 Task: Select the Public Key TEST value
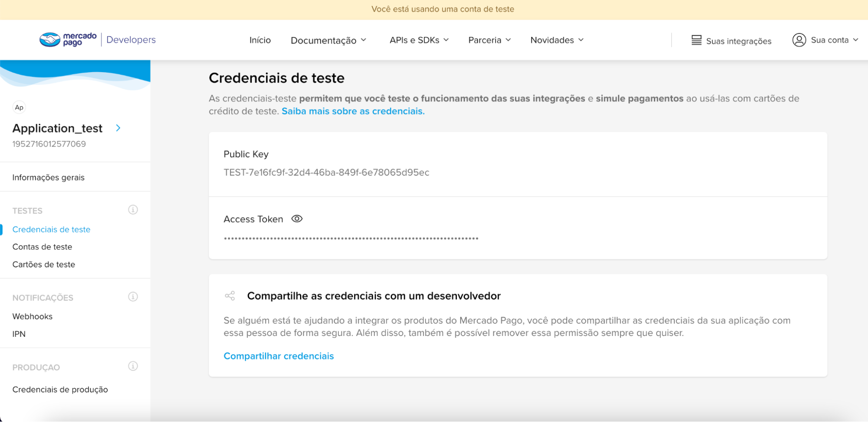(x=326, y=173)
